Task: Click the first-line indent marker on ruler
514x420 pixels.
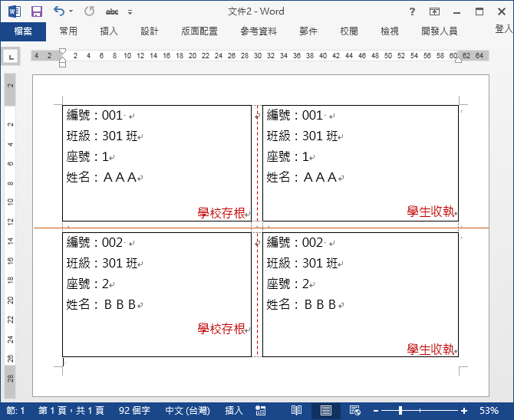Action: (x=62, y=51)
